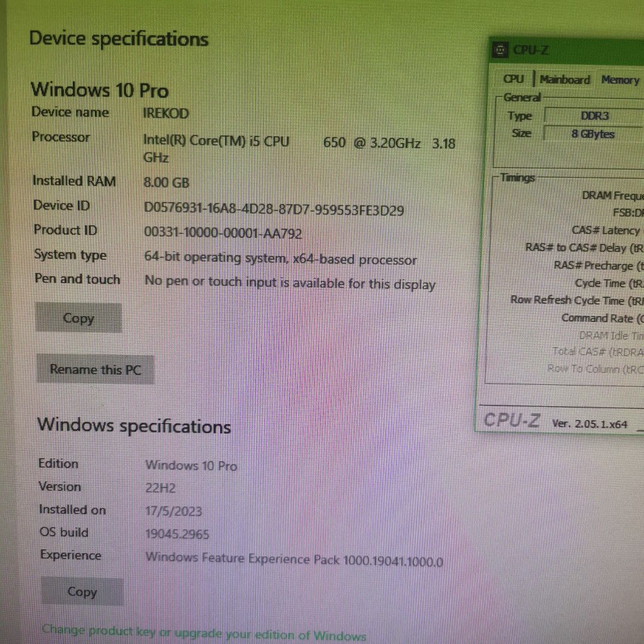
Task: Click the CAS# Latency label in CPU-Z
Action: (606, 230)
